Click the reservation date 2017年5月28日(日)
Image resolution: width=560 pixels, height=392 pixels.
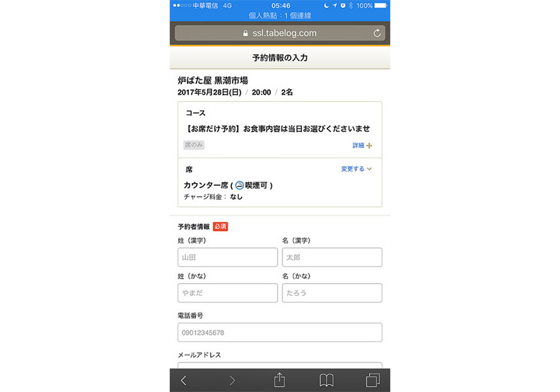click(x=209, y=93)
